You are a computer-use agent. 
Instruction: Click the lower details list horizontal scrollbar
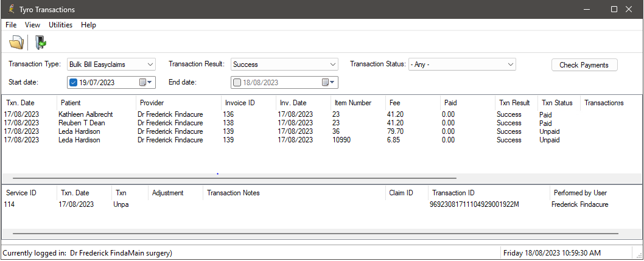point(315,233)
